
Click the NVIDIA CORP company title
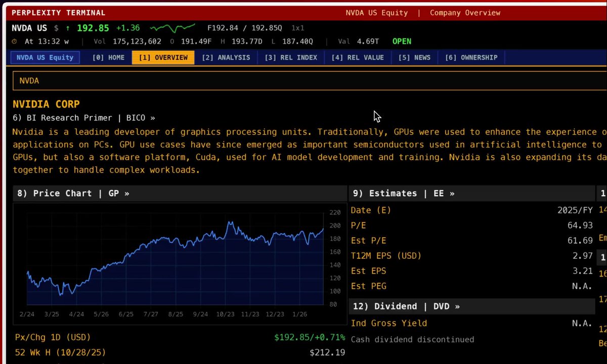(46, 104)
